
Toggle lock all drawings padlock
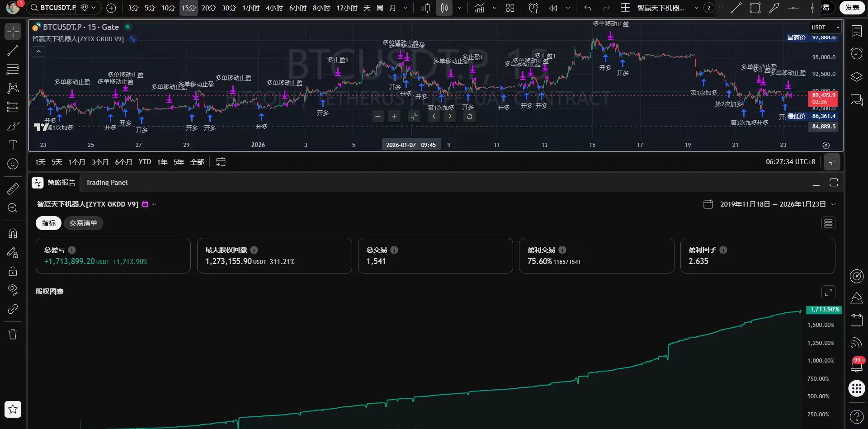coord(13,271)
